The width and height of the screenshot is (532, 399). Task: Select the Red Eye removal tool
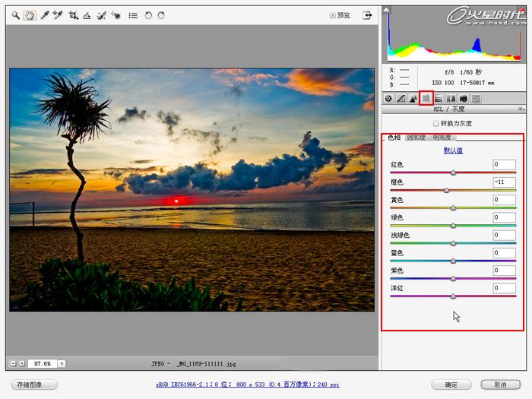(116, 15)
